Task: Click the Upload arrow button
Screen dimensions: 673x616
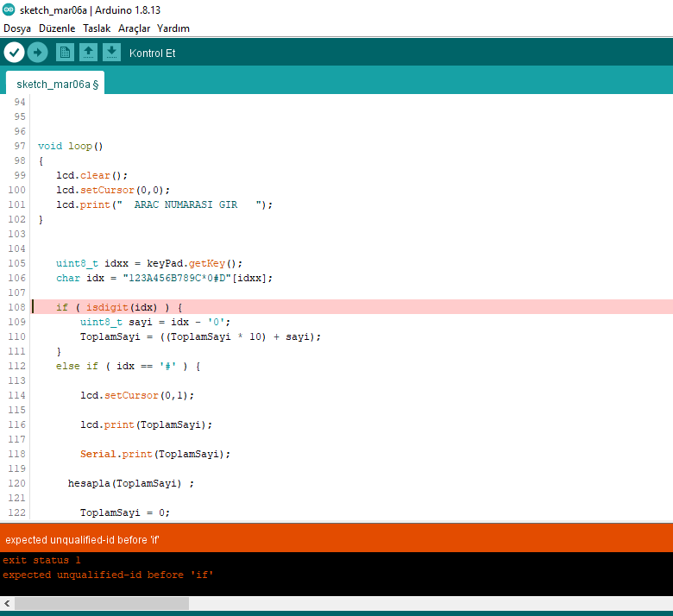Action: tap(37, 53)
